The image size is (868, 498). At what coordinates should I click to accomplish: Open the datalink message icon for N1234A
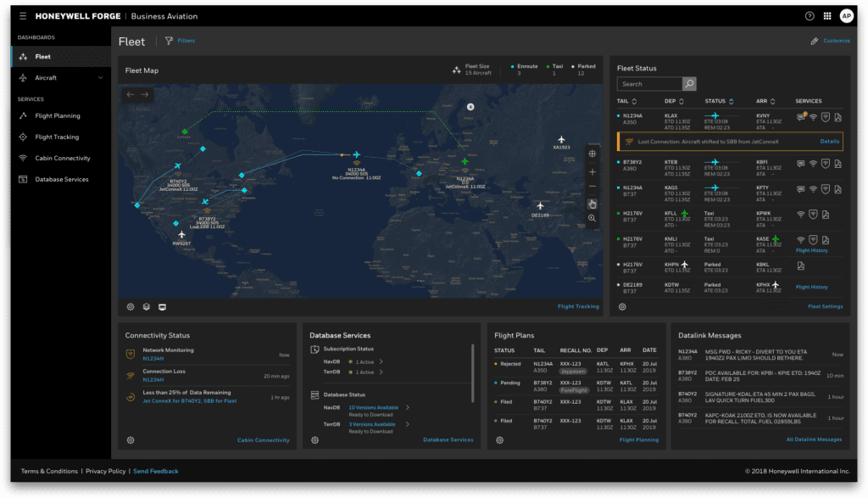tap(800, 118)
